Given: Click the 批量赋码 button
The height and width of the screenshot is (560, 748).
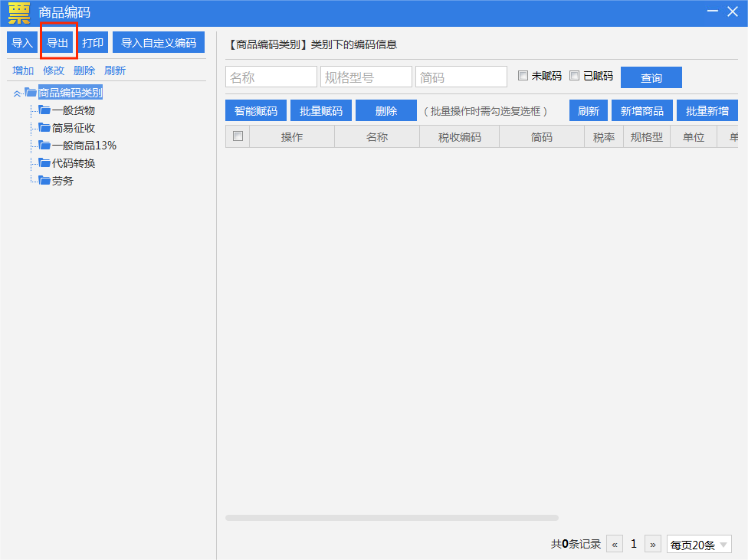Looking at the screenshot, I should click(321, 110).
